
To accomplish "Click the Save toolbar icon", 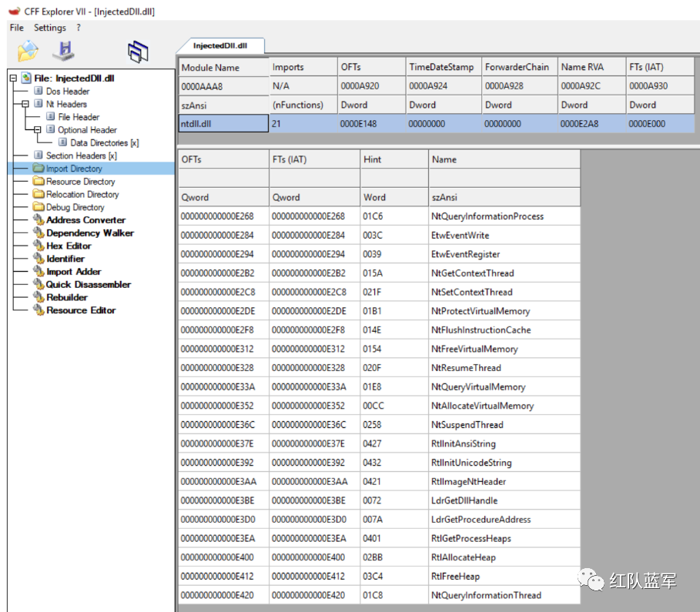I will pos(64,51).
